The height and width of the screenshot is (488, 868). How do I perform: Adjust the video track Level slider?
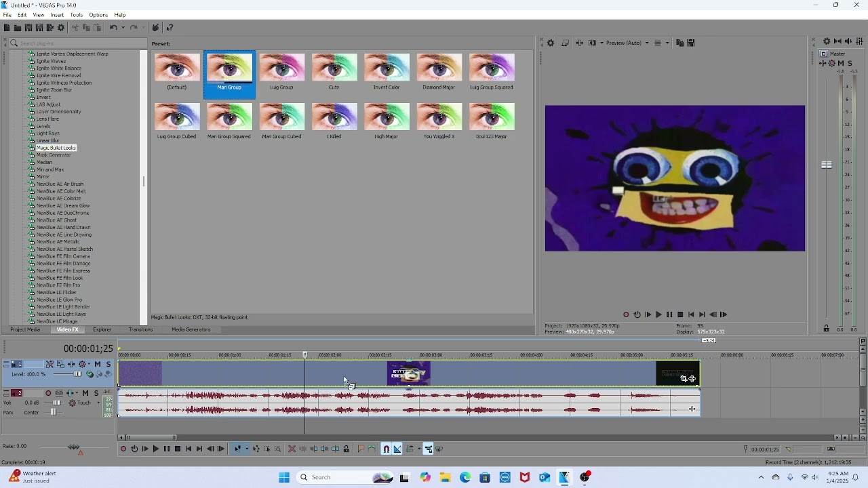(77, 374)
